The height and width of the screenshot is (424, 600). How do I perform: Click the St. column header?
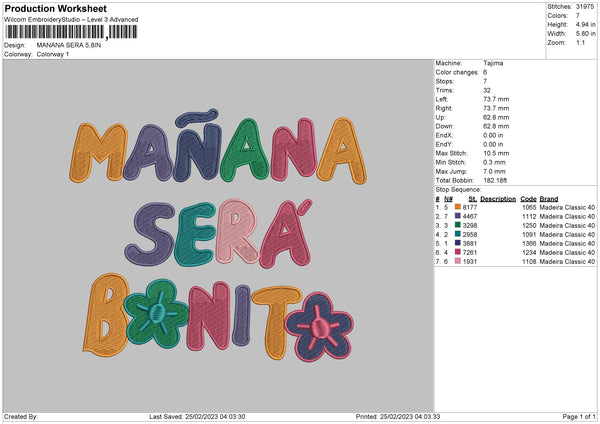pyautogui.click(x=471, y=197)
